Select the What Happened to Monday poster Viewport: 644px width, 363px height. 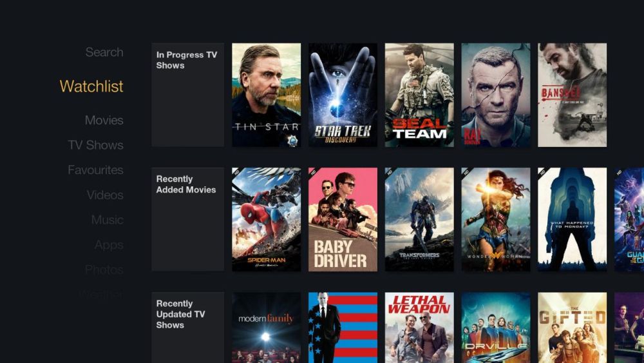pyautogui.click(x=572, y=219)
